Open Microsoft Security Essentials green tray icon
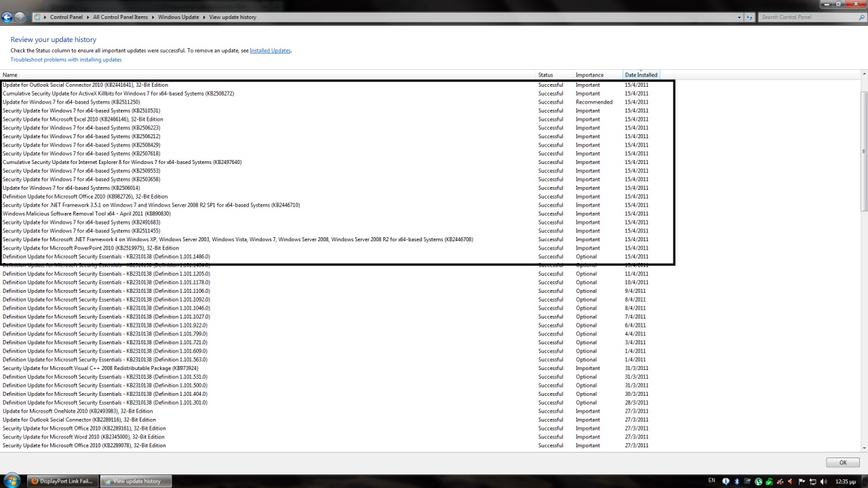The height and width of the screenshot is (488, 868). tap(769, 481)
